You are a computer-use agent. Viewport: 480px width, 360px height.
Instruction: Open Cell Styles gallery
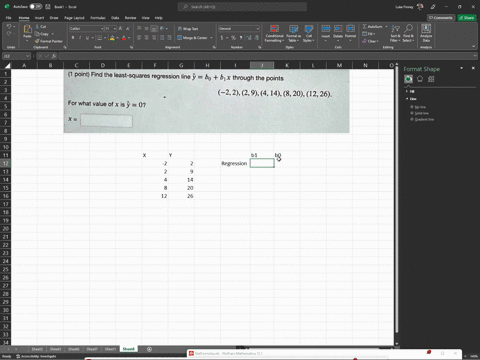309,33
